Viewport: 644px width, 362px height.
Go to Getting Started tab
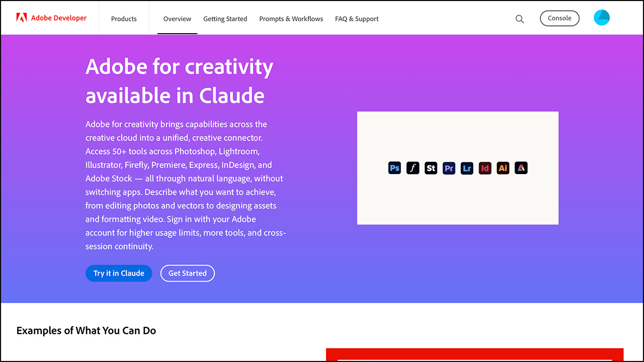[225, 19]
